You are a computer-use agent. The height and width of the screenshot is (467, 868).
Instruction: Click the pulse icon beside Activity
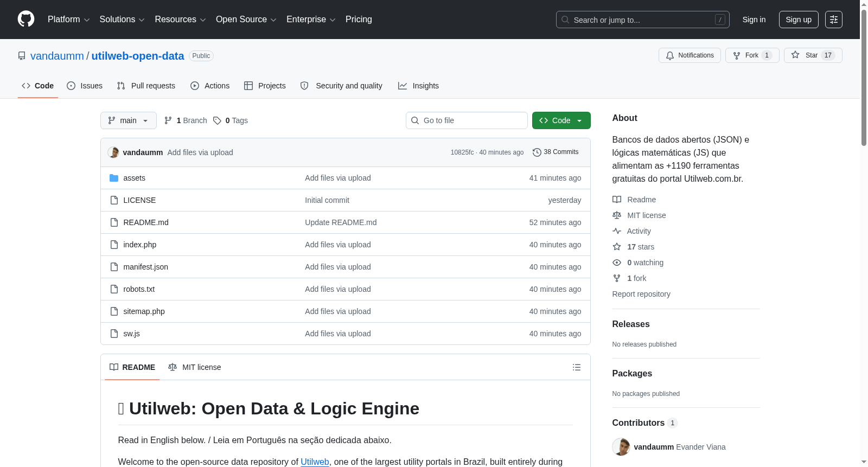(x=617, y=231)
